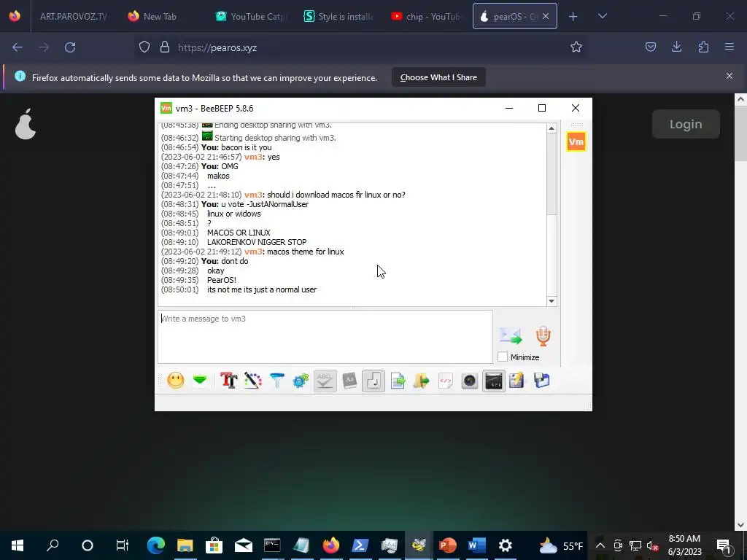This screenshot has height=560, width=747.
Task: Open the emoticon picker in BeeBEEP toolbar
Action: coord(176,381)
